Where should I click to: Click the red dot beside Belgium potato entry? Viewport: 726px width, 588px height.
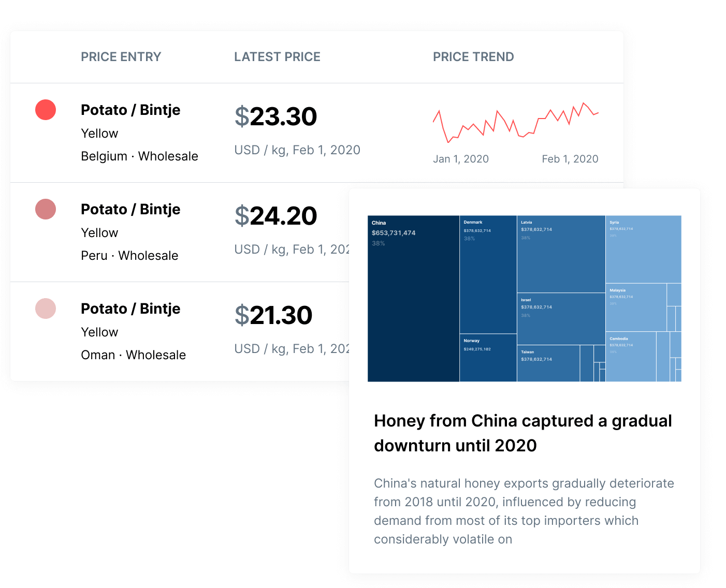point(46,110)
